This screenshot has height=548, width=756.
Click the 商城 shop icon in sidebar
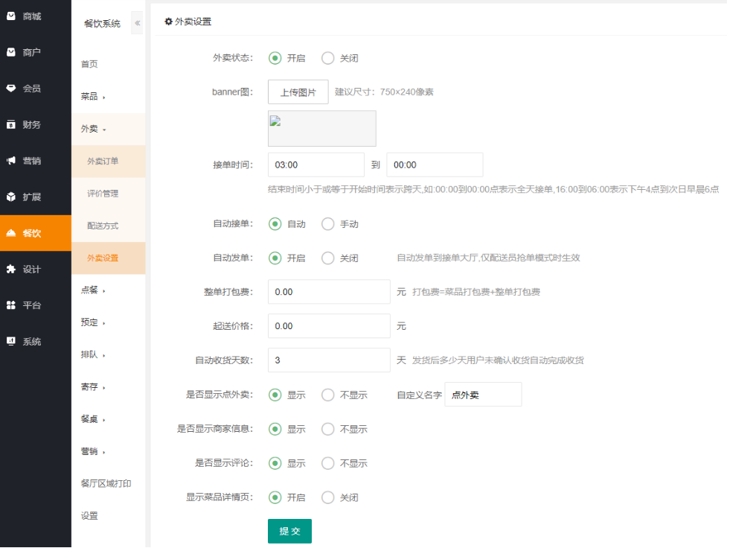click(x=11, y=16)
